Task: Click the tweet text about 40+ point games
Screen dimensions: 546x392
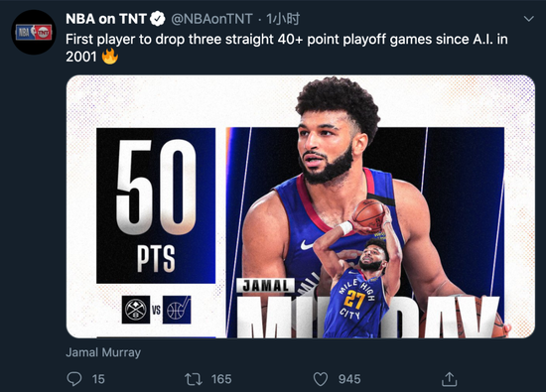Action: click(287, 48)
